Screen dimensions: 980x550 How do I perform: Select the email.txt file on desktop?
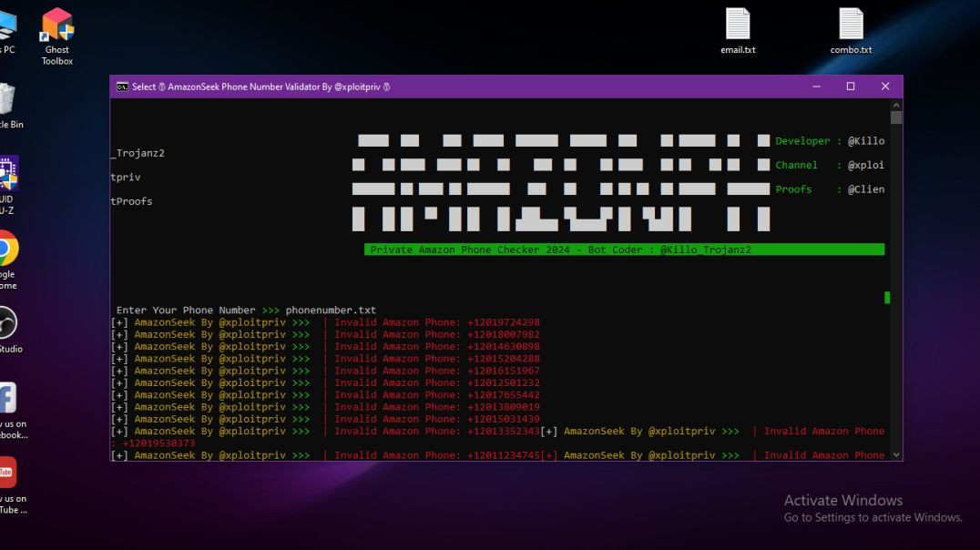point(738,26)
